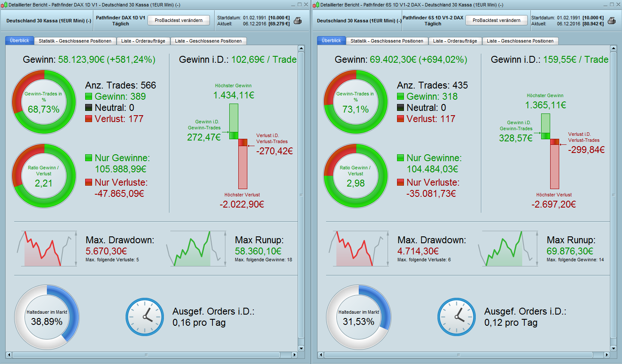Click the profit total 69.402,30€ (+694,02%)
Screen dimensions: 622x364
pyautogui.click(x=419, y=59)
